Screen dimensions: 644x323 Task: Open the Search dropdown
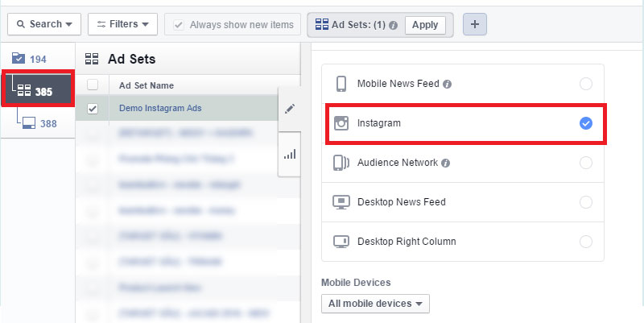click(x=43, y=24)
